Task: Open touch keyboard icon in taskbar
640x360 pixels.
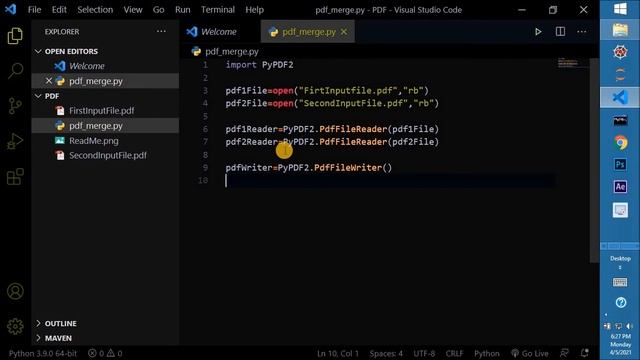Action: 620,282
